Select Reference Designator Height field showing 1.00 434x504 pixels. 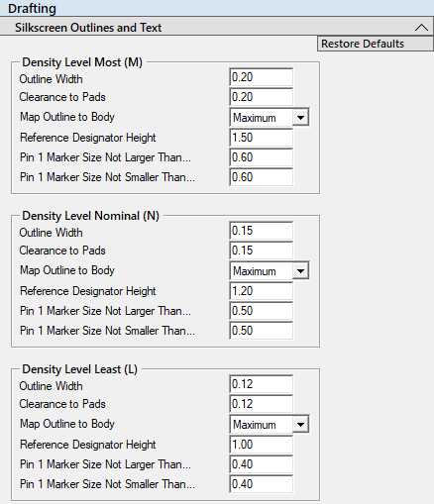pos(261,445)
